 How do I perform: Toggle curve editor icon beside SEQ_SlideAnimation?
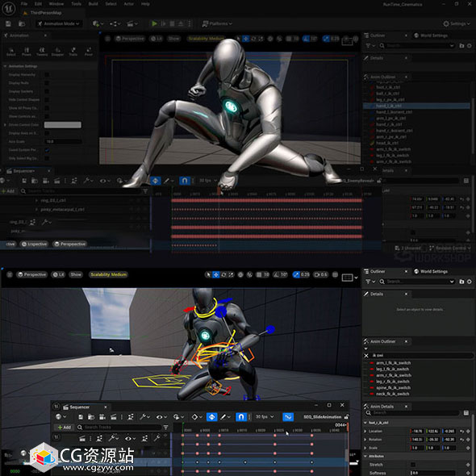[288, 417]
